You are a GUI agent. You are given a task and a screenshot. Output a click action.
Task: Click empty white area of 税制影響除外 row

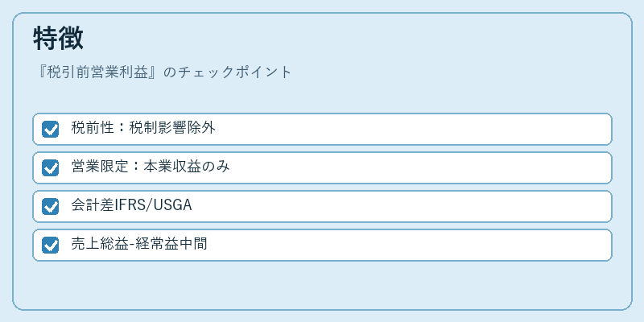coord(411,130)
